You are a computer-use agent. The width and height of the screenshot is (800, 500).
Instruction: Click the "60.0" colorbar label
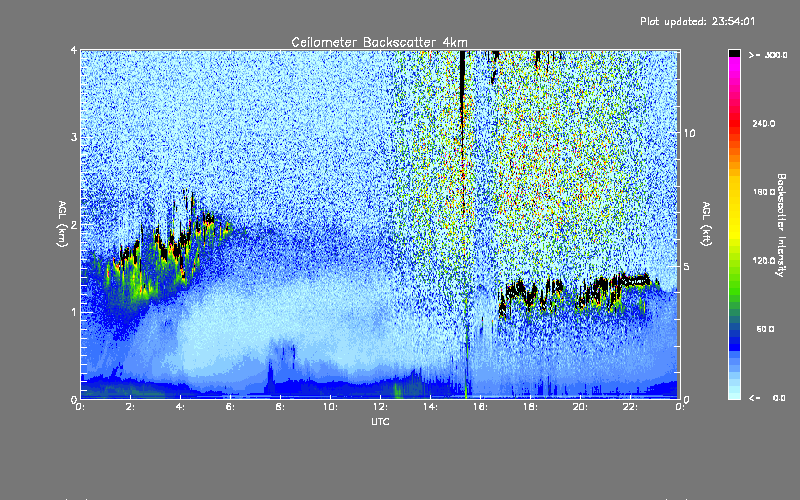click(x=765, y=329)
